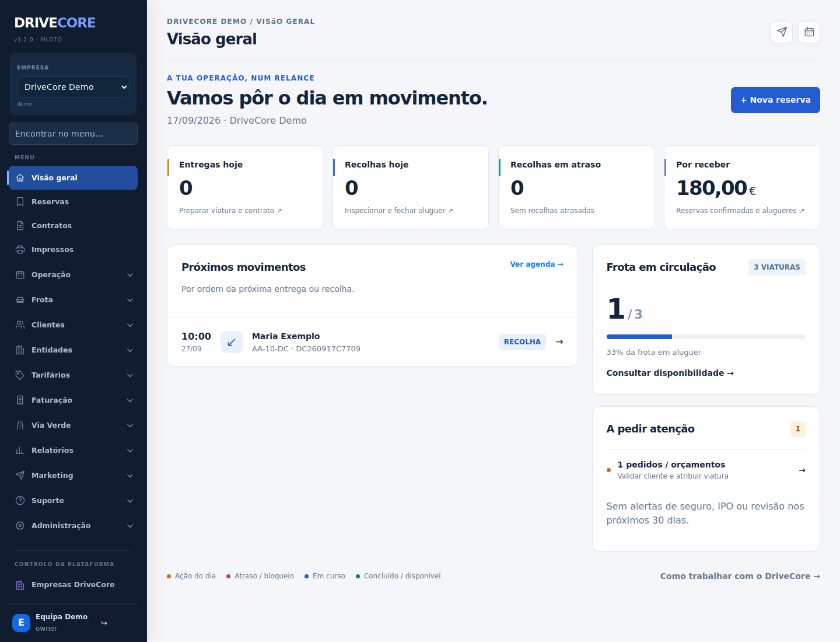
Task: Expand the Entidades menu chevron
Action: [x=130, y=350]
